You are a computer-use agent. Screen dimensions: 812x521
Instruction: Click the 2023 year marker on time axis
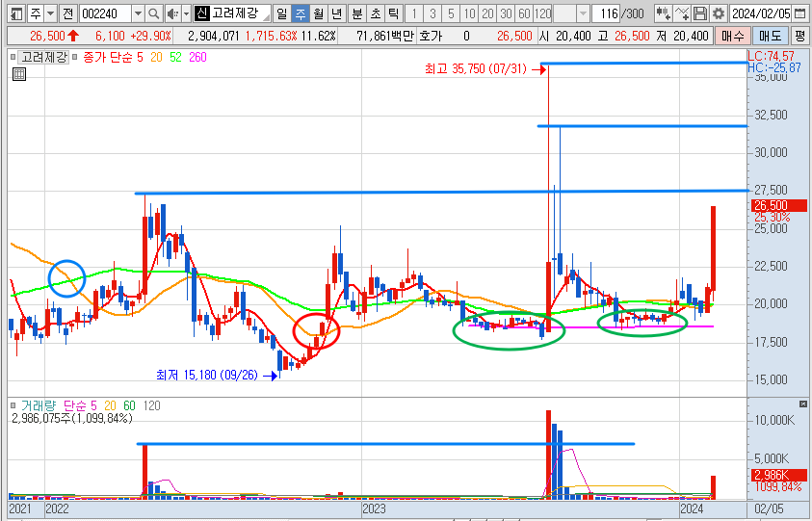[374, 508]
